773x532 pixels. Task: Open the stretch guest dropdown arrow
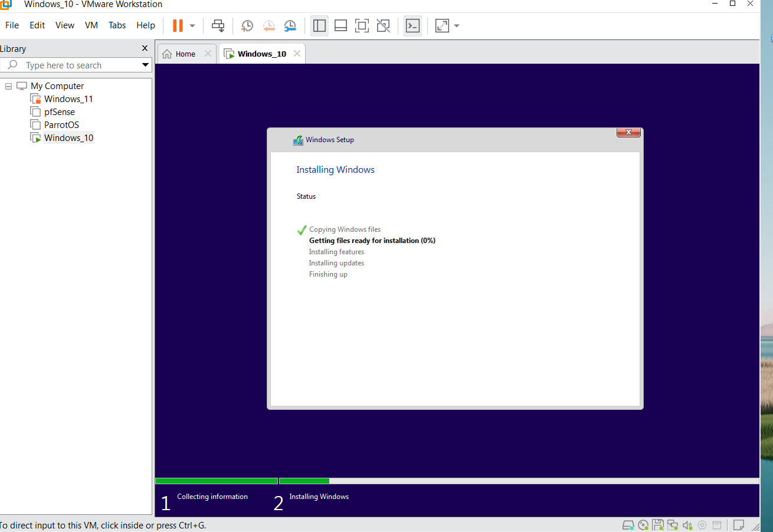point(457,26)
